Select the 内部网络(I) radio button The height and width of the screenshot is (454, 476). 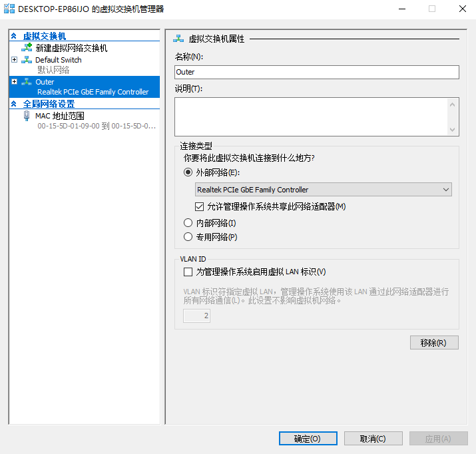[x=188, y=223]
